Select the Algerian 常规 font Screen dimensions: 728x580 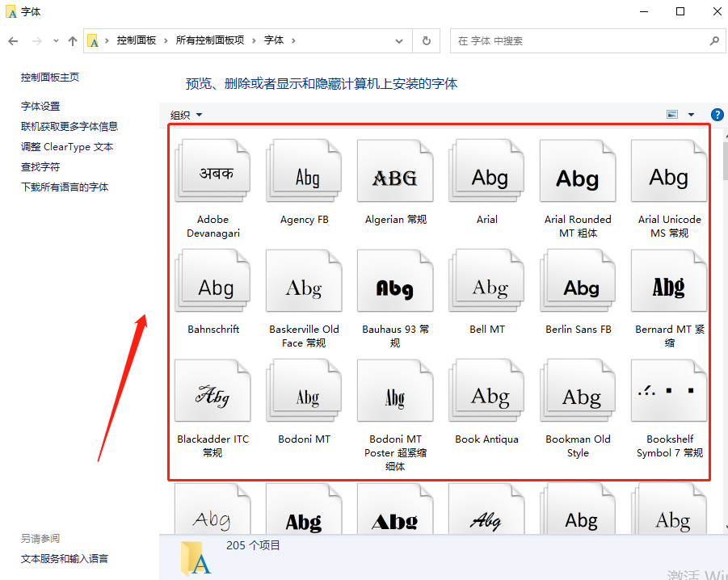click(x=395, y=170)
